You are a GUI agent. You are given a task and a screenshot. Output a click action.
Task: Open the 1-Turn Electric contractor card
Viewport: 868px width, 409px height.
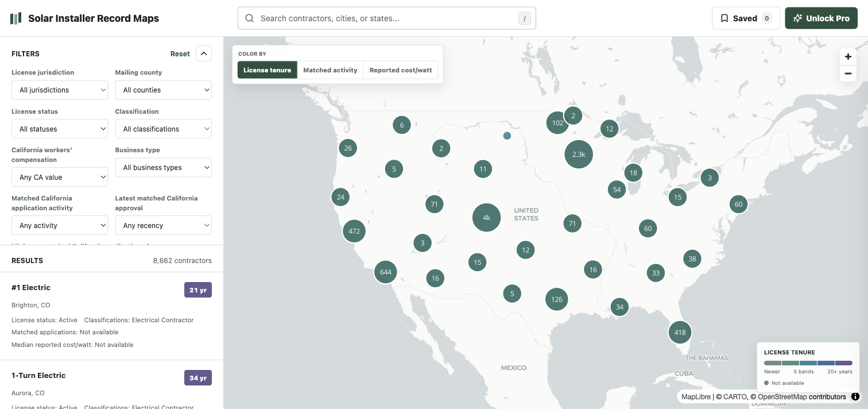pyautogui.click(x=111, y=385)
